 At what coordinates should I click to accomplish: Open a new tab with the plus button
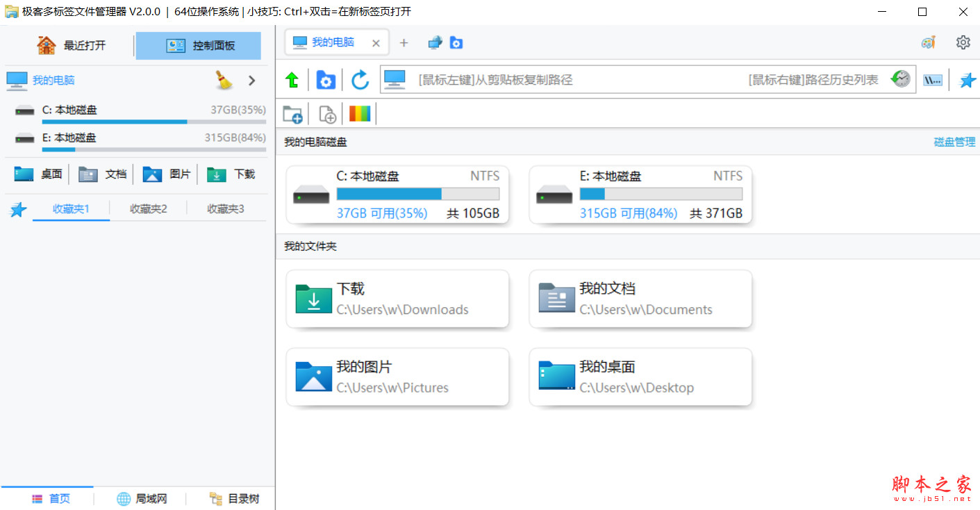pyautogui.click(x=404, y=42)
